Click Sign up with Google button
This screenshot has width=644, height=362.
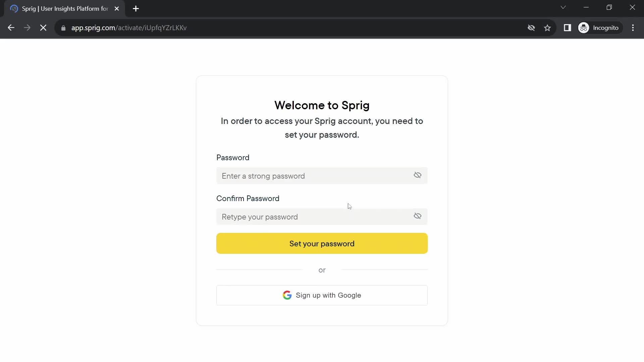[322, 295]
